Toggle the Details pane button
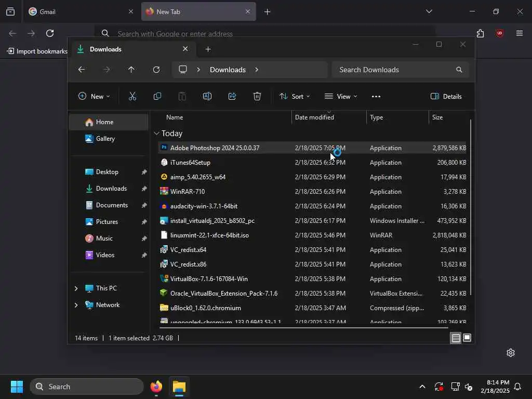This screenshot has width=532, height=399. coord(446,96)
